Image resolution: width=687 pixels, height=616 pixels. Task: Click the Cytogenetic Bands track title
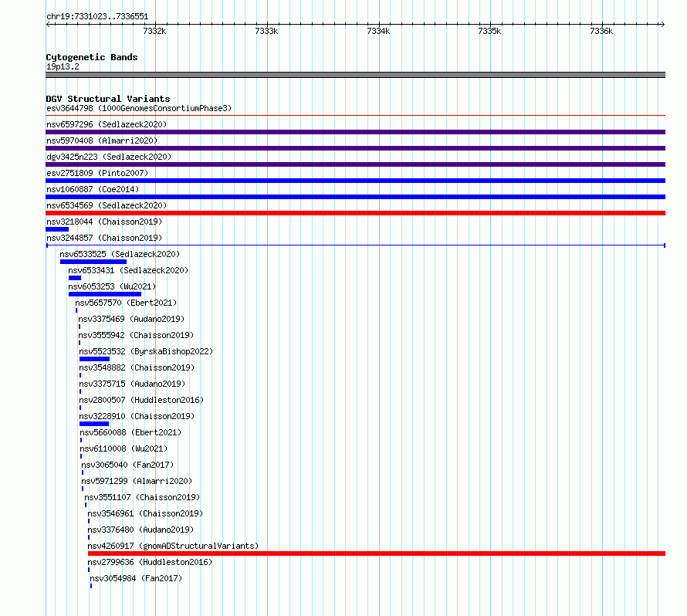pyautogui.click(x=92, y=57)
